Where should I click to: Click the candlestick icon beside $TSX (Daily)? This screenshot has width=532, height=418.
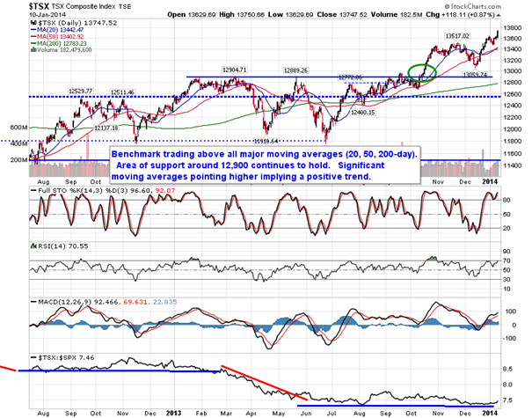[33, 23]
